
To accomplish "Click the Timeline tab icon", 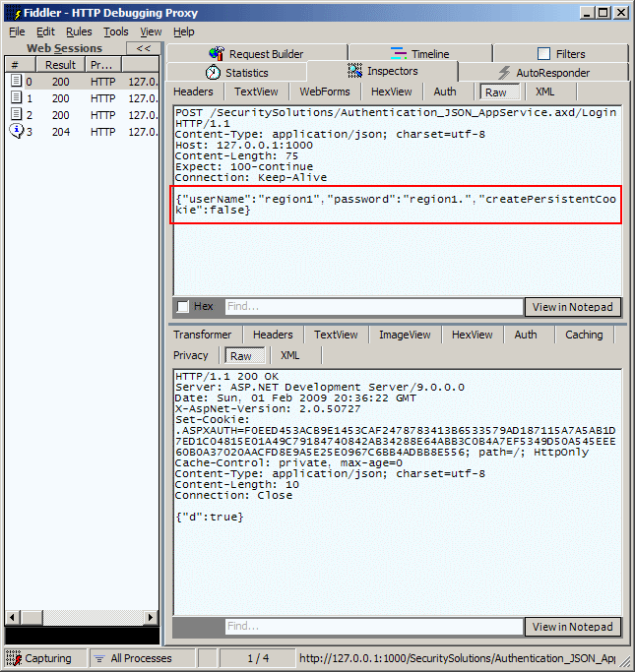I will click(x=399, y=53).
